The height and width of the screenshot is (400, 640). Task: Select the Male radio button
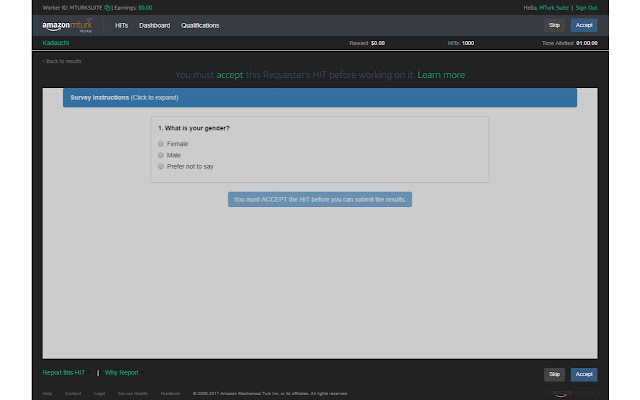161,155
